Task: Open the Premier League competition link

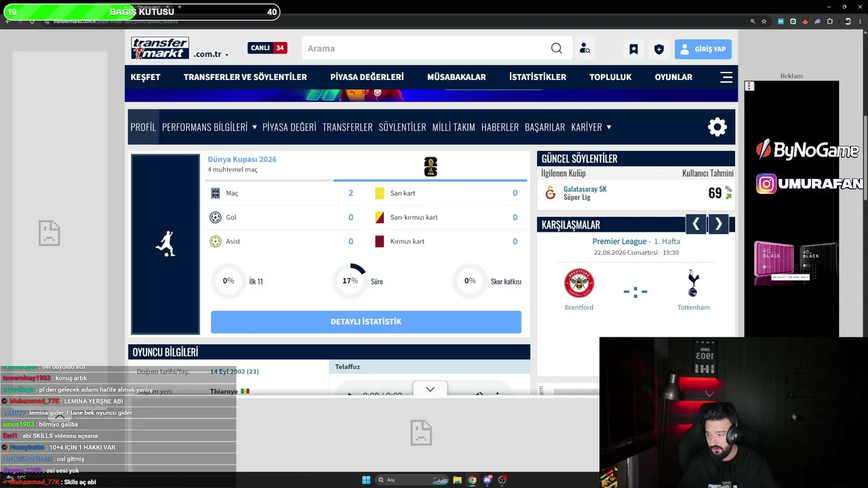Action: pos(620,241)
